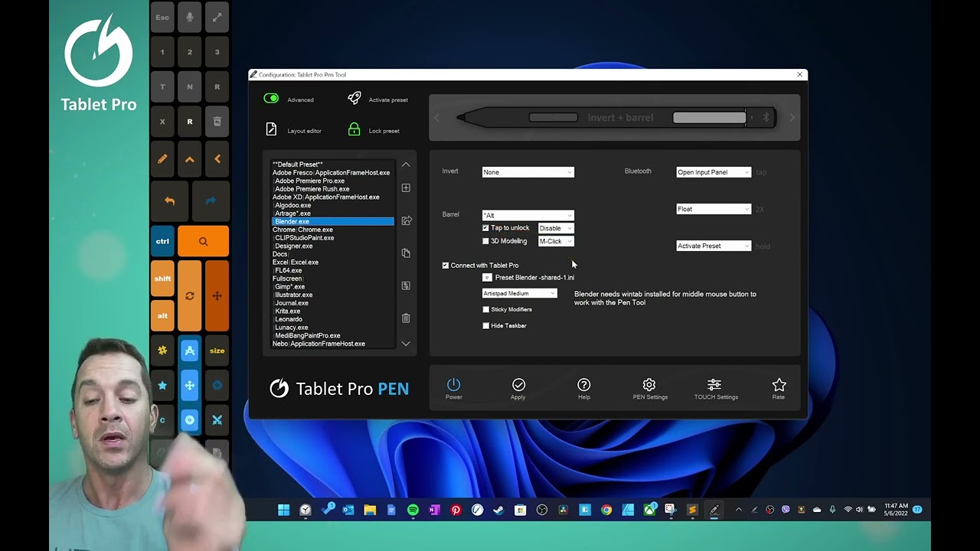Open the Invert dropdown set to None
Image resolution: width=980 pixels, height=551 pixels.
pyautogui.click(x=528, y=172)
